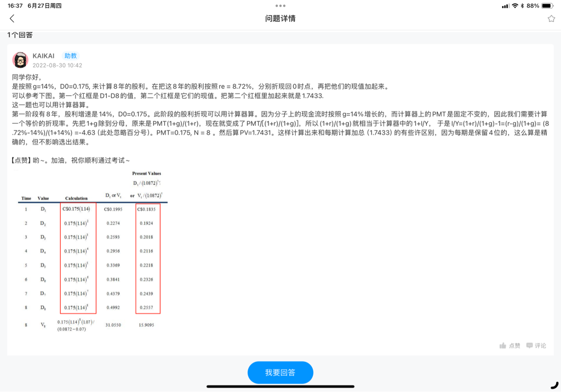Tap the battery icon in status bar

click(x=548, y=6)
